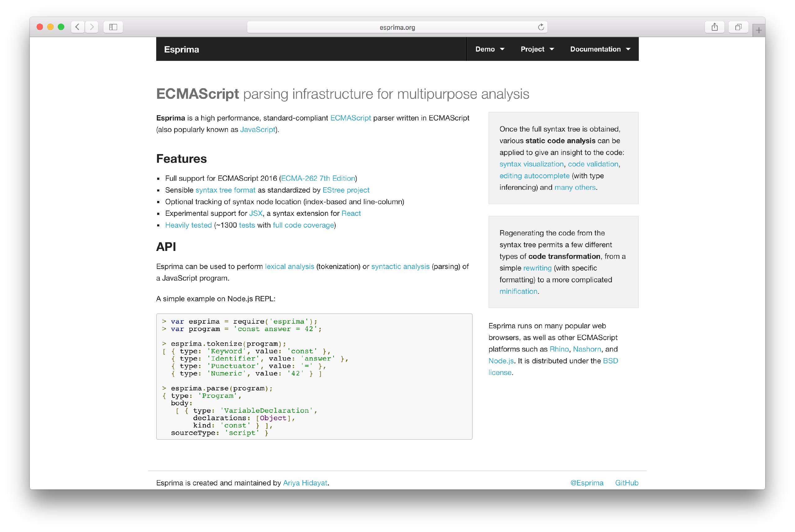Click the main ECMAScript parsing infrastructure heading
Screen dimensions: 795x532
[x=343, y=94]
